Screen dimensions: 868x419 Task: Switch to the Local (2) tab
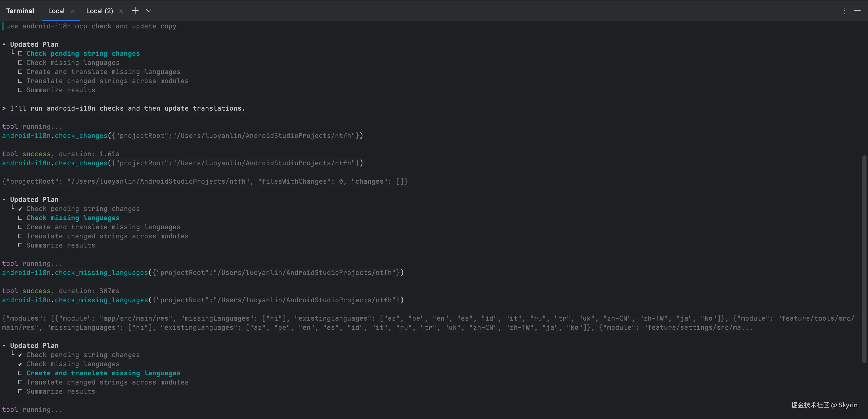(x=99, y=11)
